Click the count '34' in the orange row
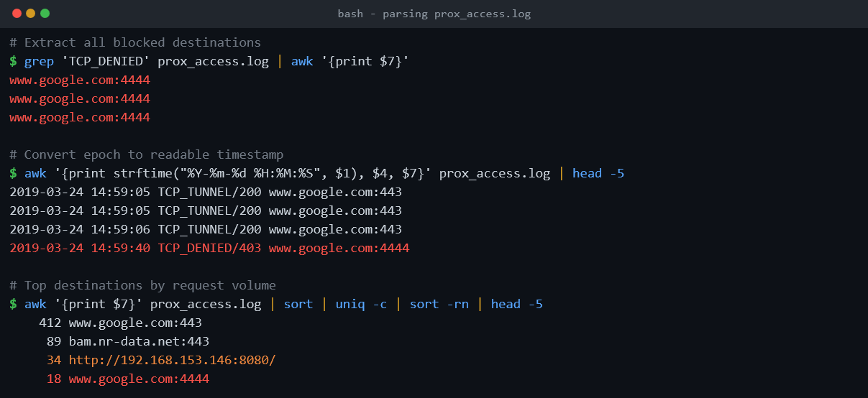This screenshot has height=398, width=868. pos(54,360)
